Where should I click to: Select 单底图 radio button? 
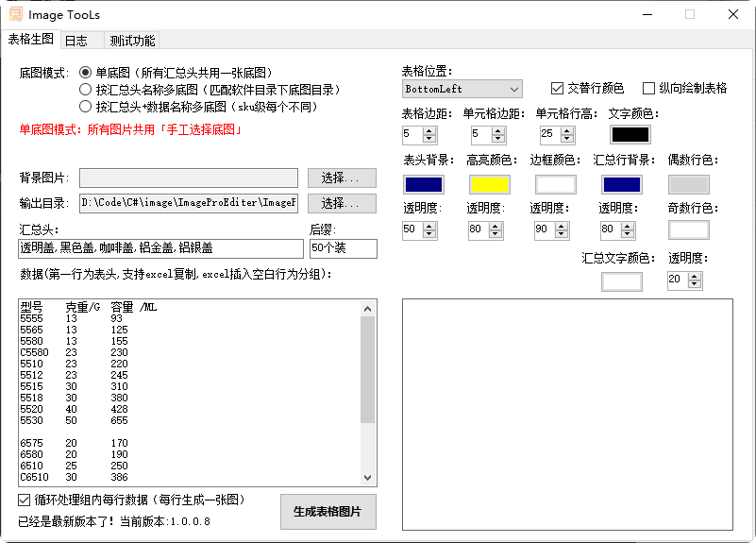click(86, 73)
